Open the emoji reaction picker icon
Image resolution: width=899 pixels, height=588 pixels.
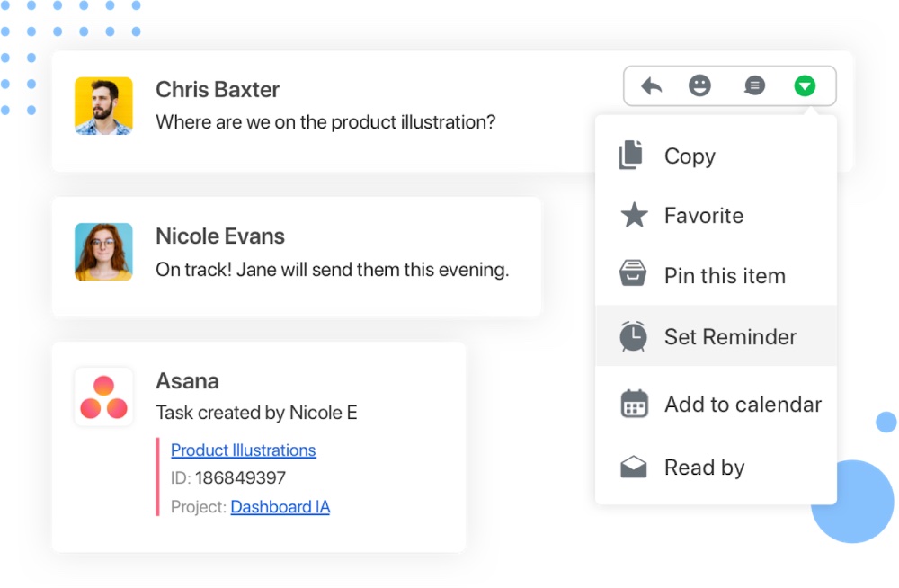[701, 85]
